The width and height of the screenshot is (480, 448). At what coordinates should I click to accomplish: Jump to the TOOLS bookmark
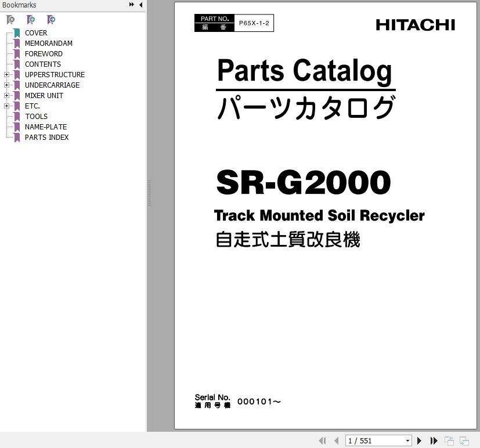tap(37, 116)
